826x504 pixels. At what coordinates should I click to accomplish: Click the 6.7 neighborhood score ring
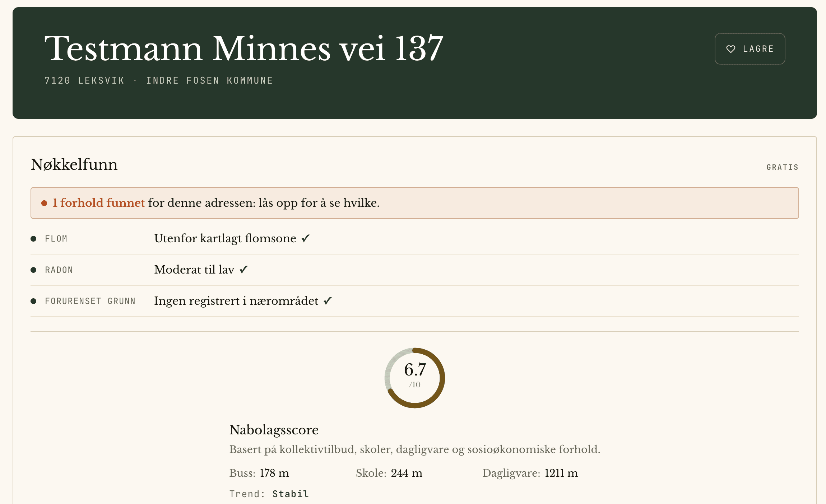tap(415, 378)
